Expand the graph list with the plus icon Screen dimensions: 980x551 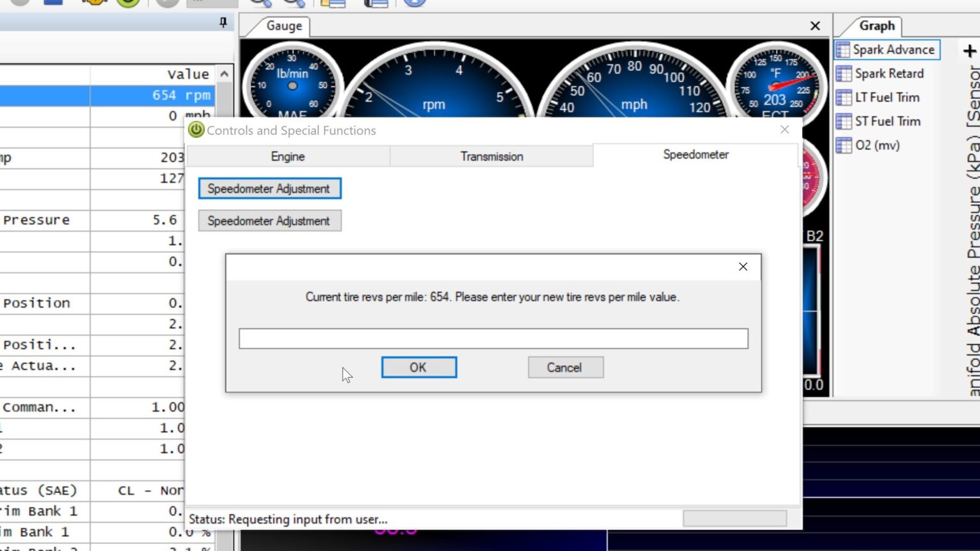[969, 50]
